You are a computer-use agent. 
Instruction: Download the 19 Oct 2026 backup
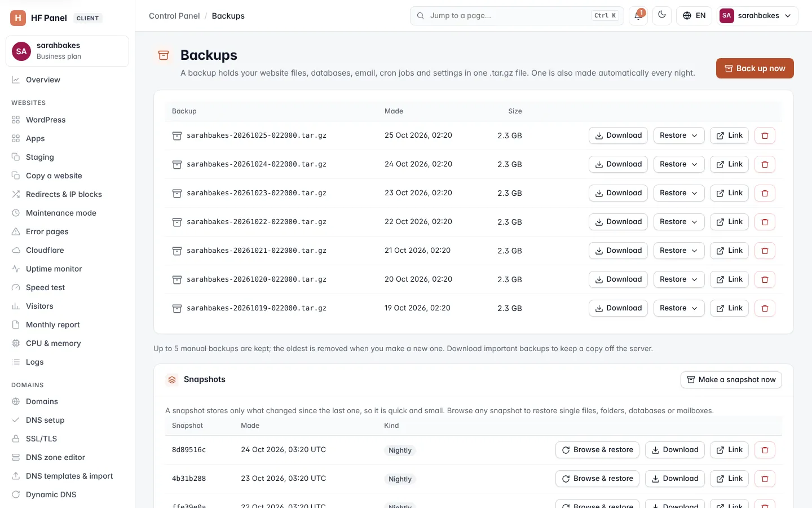618,308
